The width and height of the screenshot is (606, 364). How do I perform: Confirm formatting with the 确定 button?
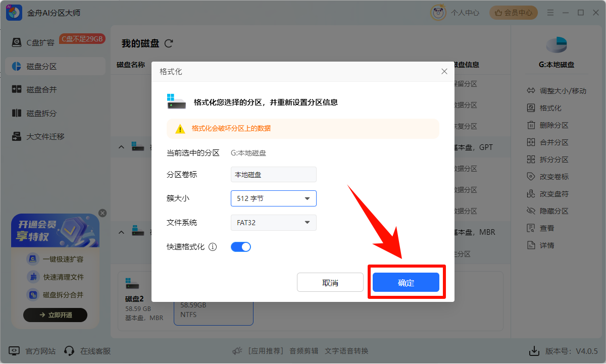coord(406,283)
